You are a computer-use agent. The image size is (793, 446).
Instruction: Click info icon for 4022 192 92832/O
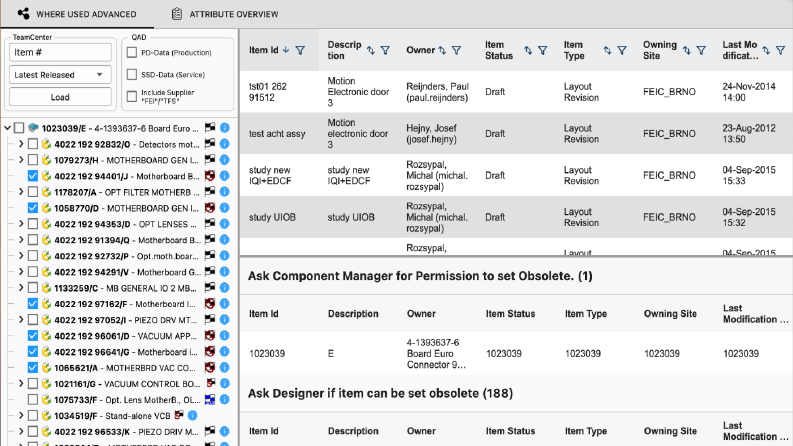(x=225, y=145)
